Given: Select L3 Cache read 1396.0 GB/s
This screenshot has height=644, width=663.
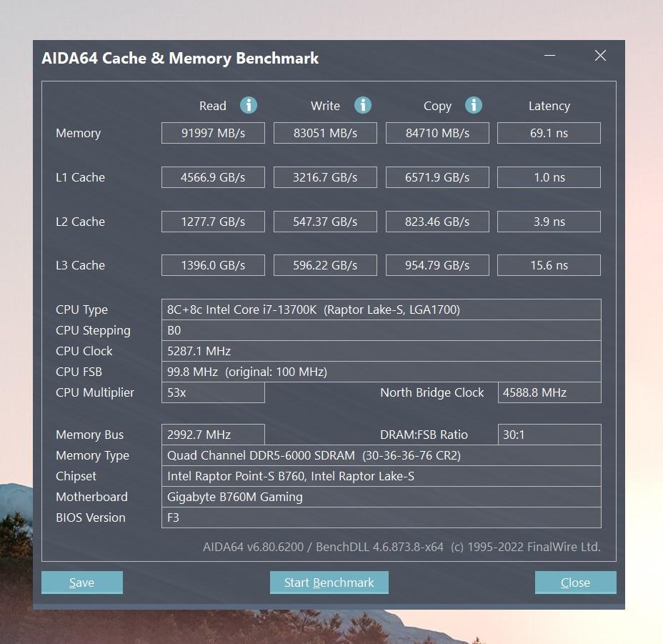Looking at the screenshot, I should (x=213, y=265).
